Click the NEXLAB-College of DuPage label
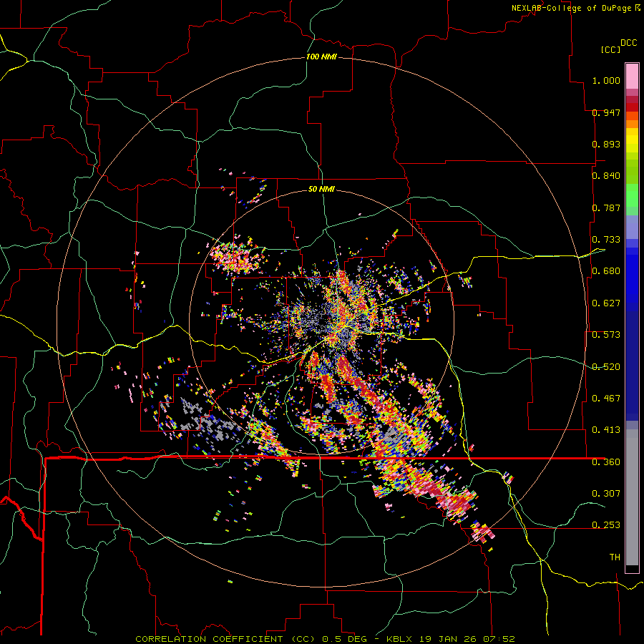Viewport: 644px width, 644px height. [571, 8]
